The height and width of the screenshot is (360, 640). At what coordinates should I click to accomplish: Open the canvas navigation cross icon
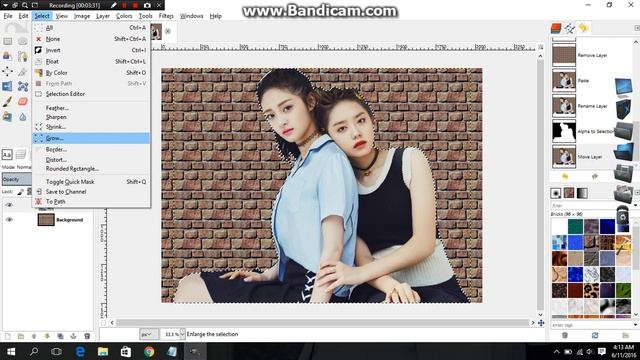[x=541, y=323]
